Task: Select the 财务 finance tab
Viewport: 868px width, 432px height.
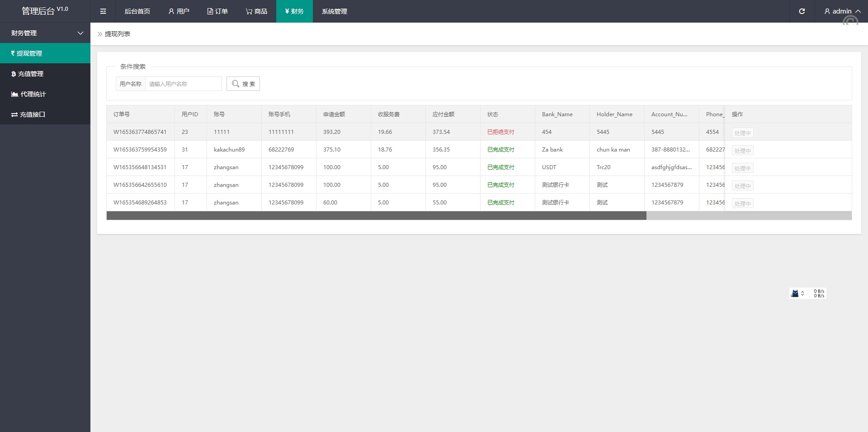Action: tap(294, 11)
